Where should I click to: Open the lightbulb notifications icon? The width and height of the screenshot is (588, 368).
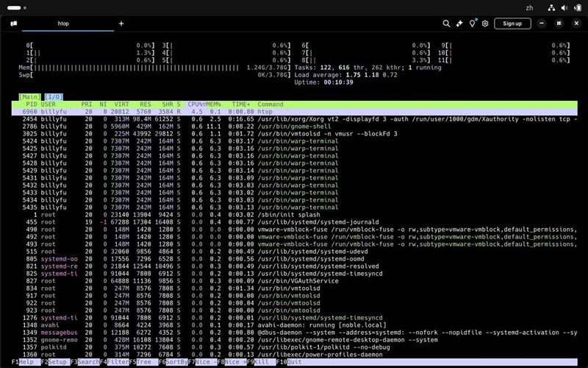[473, 24]
